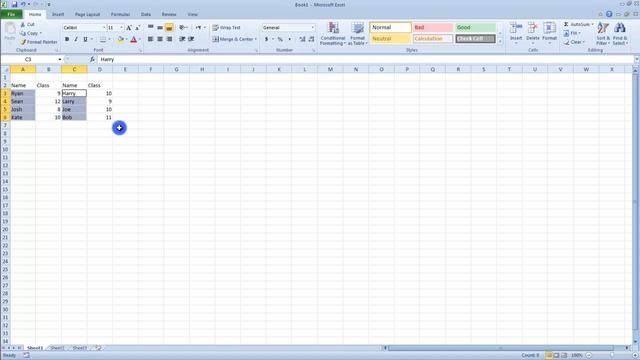This screenshot has width=640, height=360.
Task: Click Decrease Decimal icon
Action: tap(311, 39)
